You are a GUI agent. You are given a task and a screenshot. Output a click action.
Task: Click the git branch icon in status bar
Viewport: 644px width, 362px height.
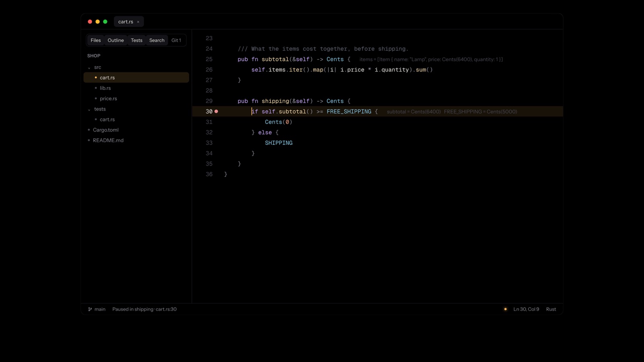coord(90,309)
